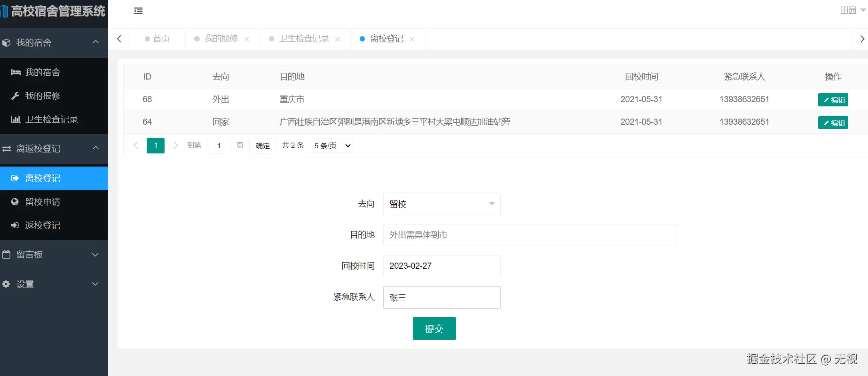Switch to the 首页 tab

tap(158, 39)
